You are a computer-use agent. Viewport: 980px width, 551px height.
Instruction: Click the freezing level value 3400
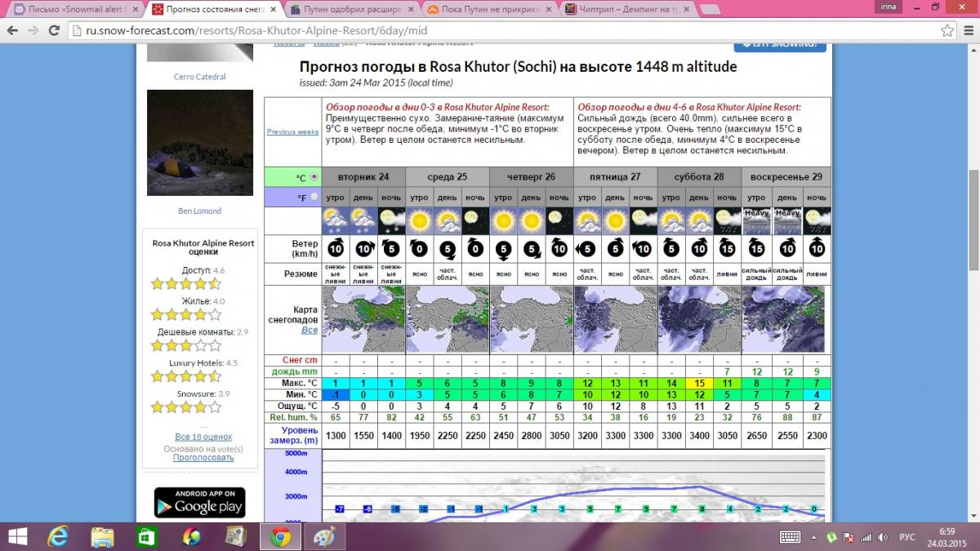pyautogui.click(x=699, y=436)
